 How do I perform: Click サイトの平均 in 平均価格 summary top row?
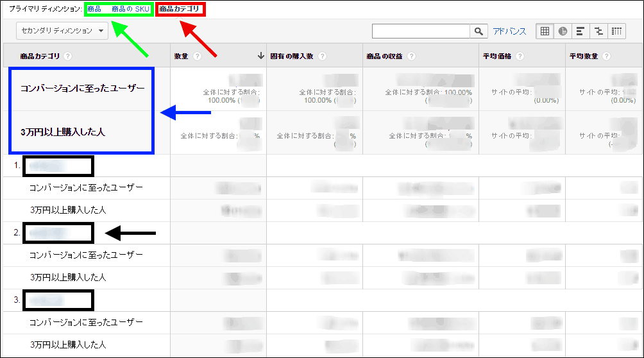tap(511, 92)
